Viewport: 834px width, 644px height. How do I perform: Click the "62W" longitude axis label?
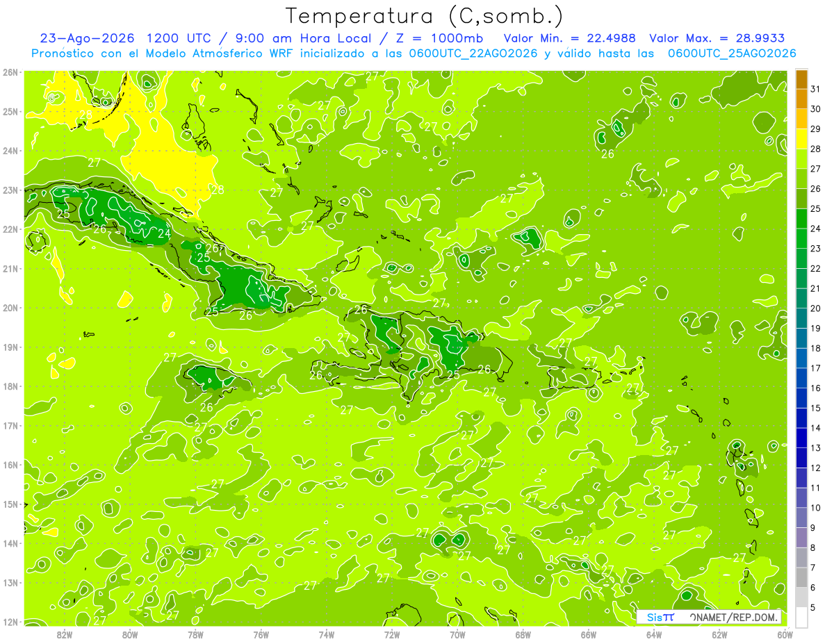tap(719, 634)
